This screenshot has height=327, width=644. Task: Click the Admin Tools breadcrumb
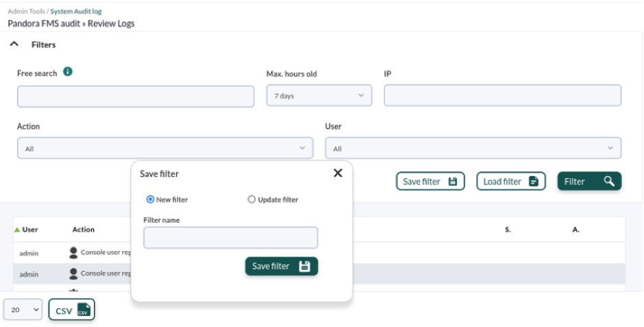pos(26,12)
